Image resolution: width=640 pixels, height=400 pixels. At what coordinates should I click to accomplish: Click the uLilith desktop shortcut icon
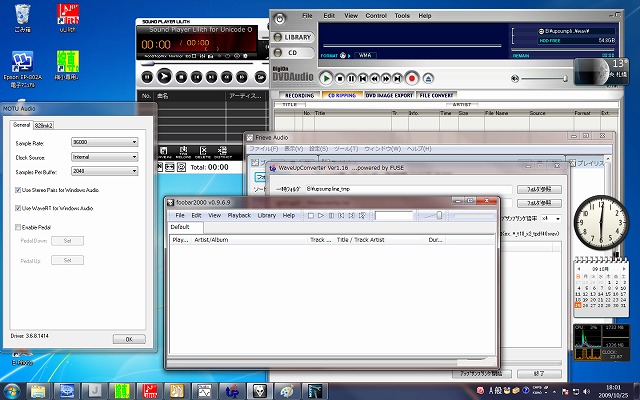click(68, 18)
